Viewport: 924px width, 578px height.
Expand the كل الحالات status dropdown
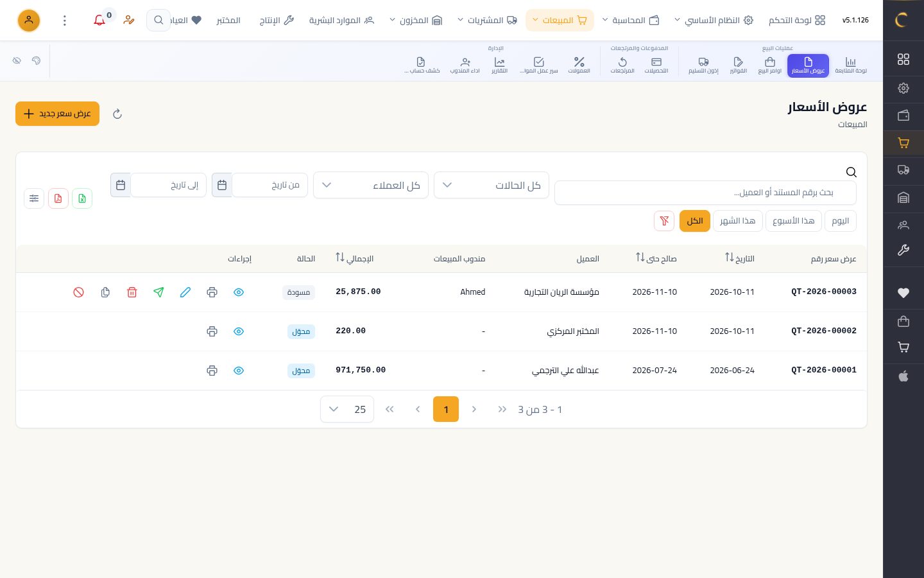(492, 185)
